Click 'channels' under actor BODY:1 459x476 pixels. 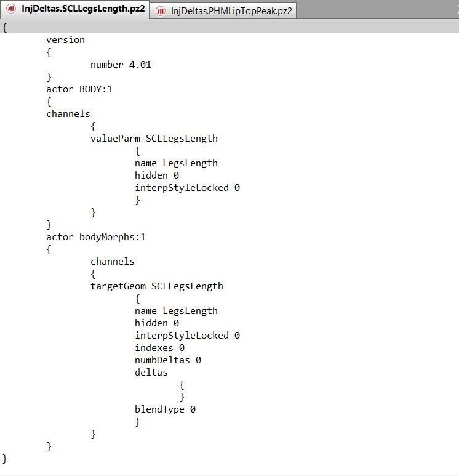(x=68, y=114)
